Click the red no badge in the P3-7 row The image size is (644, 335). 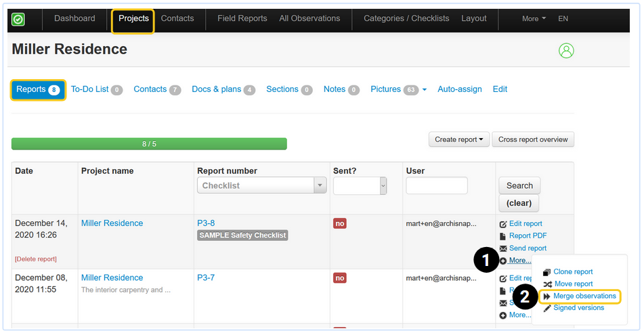click(x=340, y=278)
